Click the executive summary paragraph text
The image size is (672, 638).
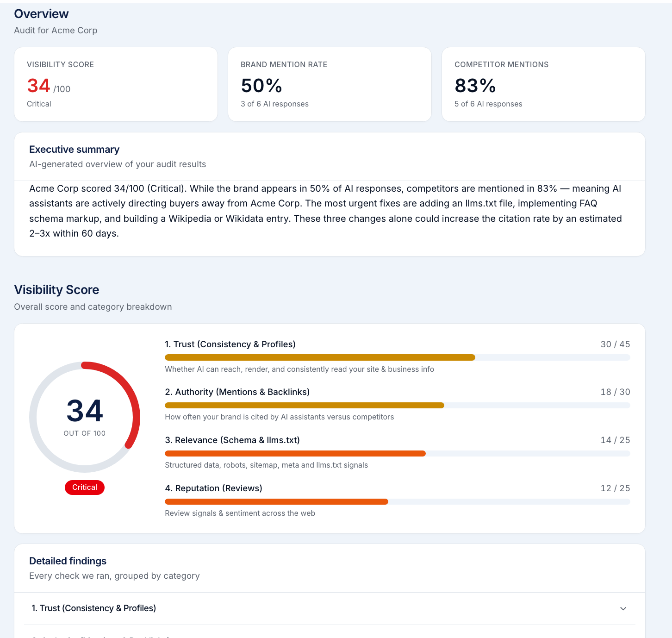point(326,211)
